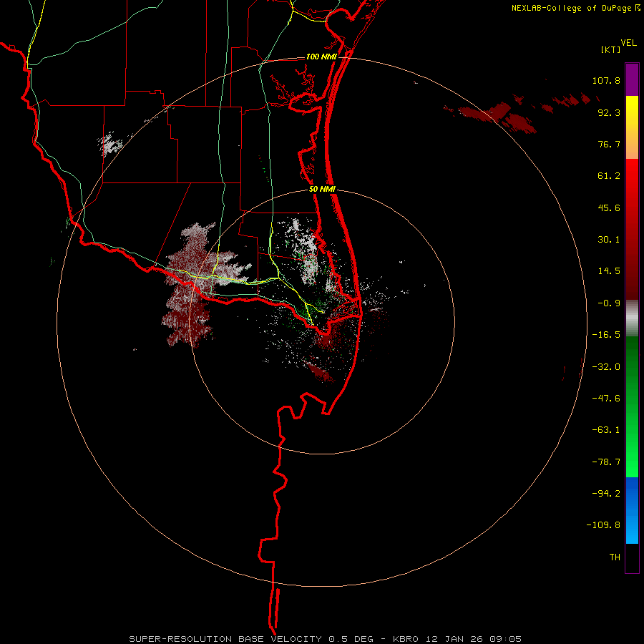Click the 45.6 velocity scale value
This screenshot has width=644, height=644.
click(x=609, y=208)
